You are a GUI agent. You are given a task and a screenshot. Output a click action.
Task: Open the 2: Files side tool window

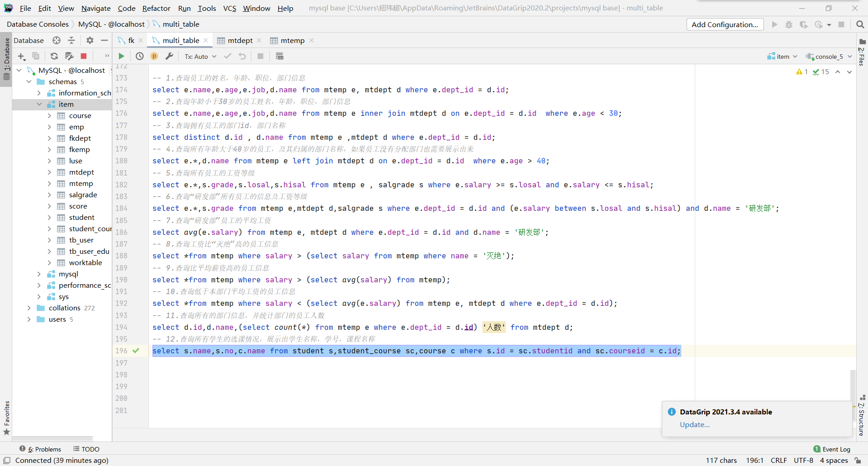[862, 53]
